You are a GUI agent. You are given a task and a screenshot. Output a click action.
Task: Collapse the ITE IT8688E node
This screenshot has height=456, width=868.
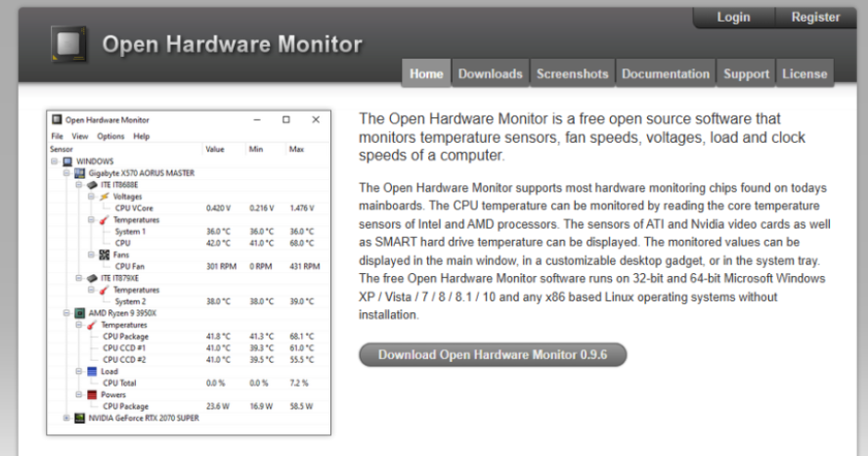[x=78, y=185]
